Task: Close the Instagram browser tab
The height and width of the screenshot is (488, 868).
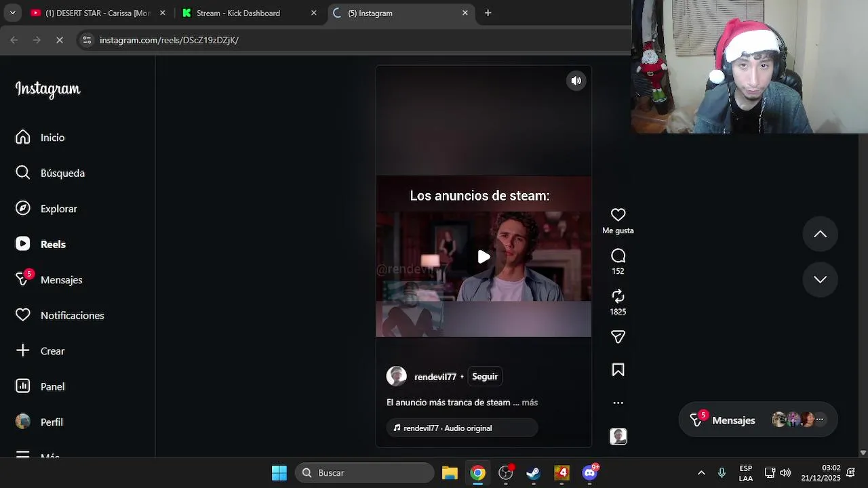Action: (x=465, y=13)
